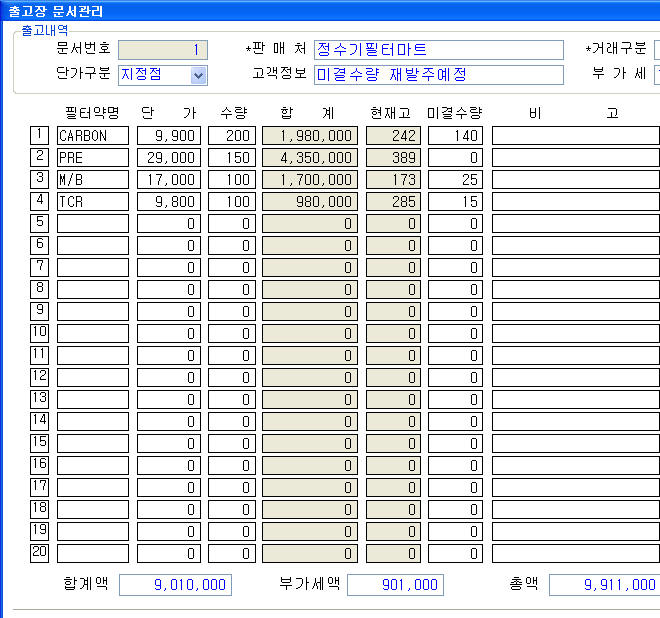Click the total 1,700,000 cell

tap(310, 179)
